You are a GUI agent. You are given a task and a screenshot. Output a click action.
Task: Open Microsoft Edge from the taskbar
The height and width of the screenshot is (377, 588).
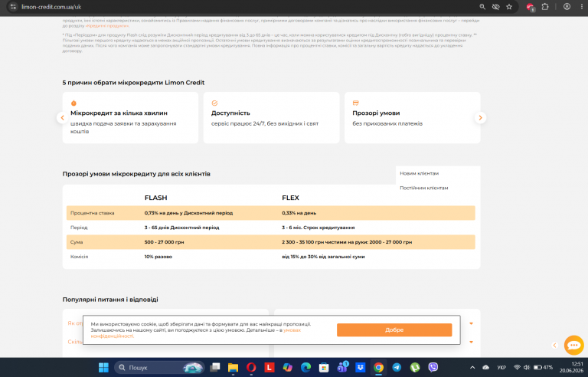pyautogui.click(x=305, y=367)
